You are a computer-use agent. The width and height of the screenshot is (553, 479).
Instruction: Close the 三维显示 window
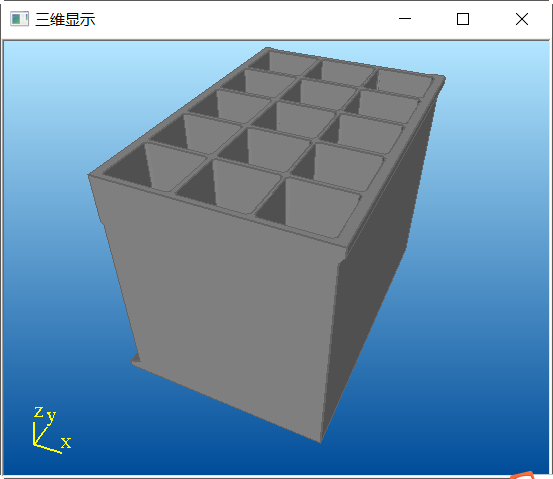coord(522,19)
